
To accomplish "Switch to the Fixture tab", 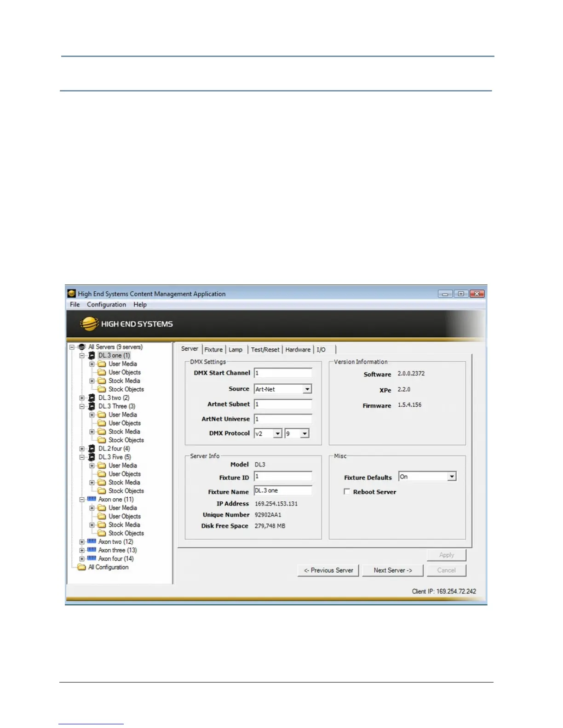I will tap(213, 350).
